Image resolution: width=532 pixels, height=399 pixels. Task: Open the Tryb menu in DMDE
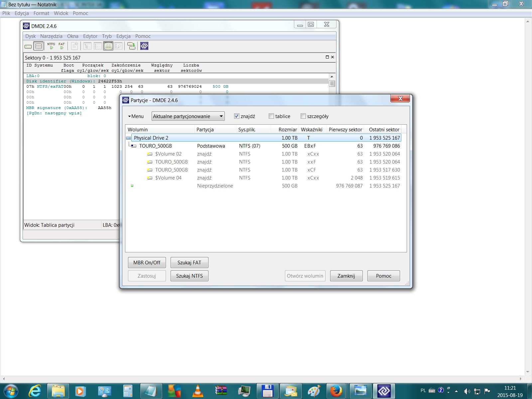107,36
